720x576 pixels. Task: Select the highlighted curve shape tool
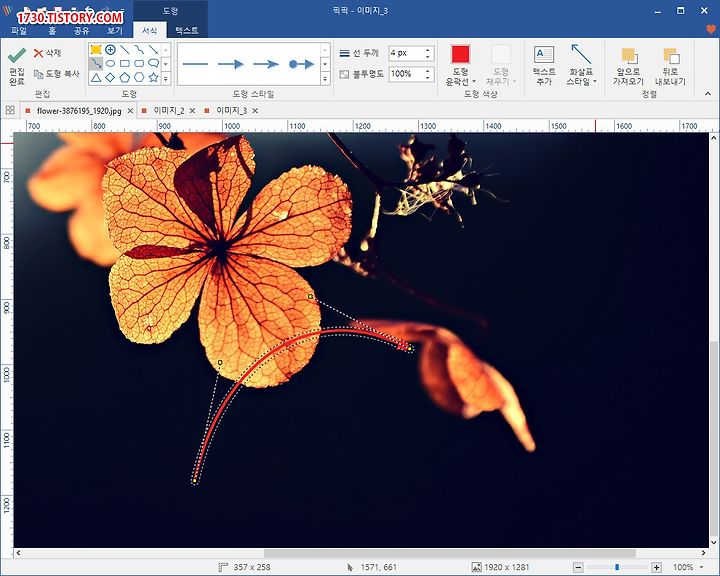[x=96, y=63]
